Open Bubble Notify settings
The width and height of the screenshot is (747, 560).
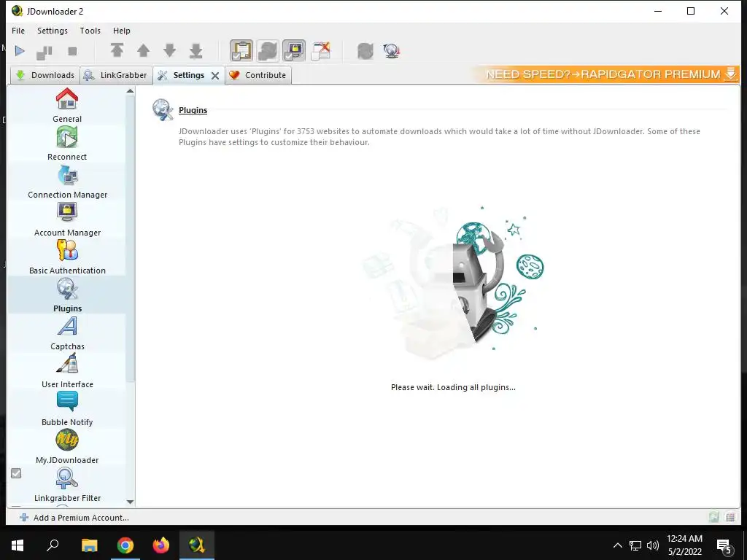[x=66, y=408]
